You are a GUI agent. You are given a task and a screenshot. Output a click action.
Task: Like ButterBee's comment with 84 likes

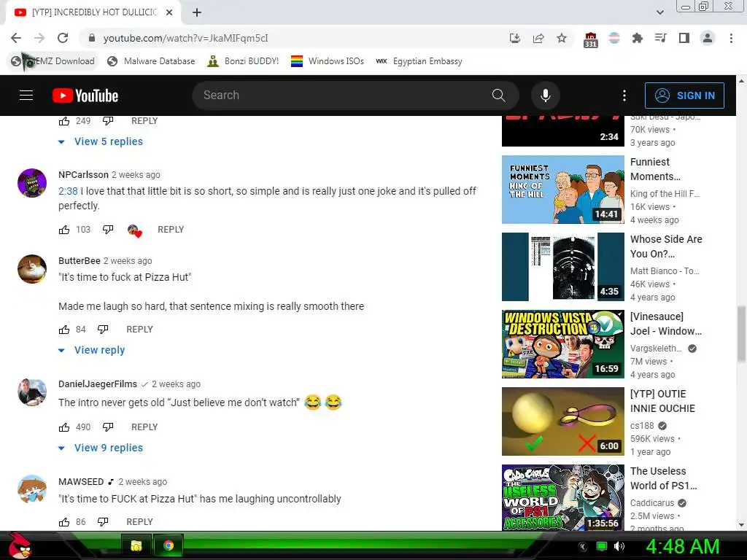64,330
